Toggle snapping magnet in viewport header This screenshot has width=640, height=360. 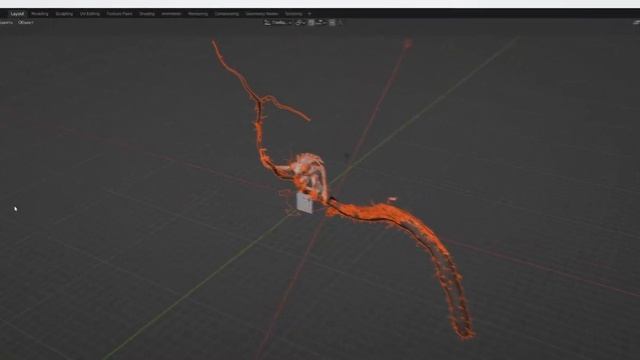click(311, 23)
